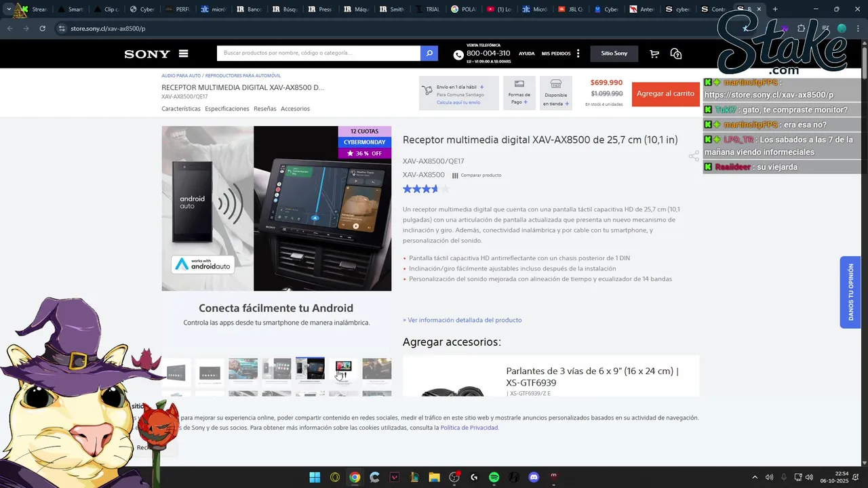
Task: Click the $699.990 price
Action: 606,83
